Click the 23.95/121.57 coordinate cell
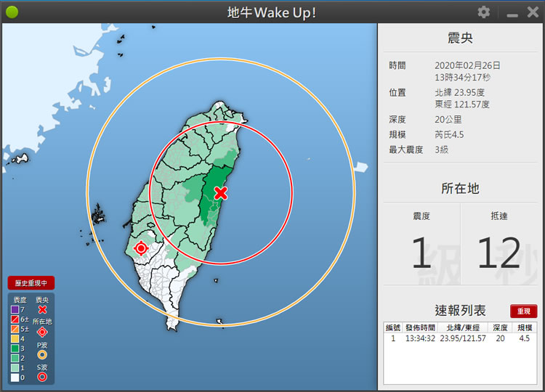The image size is (545, 392). pyautogui.click(x=463, y=338)
